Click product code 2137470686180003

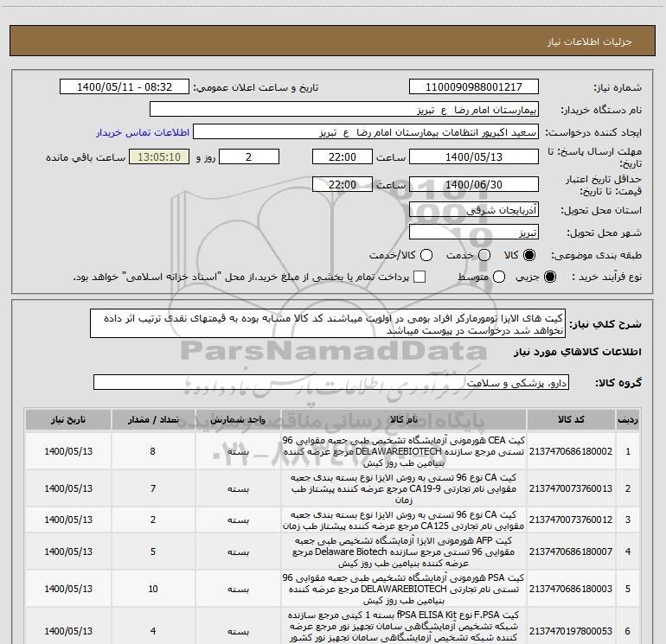coord(571,589)
